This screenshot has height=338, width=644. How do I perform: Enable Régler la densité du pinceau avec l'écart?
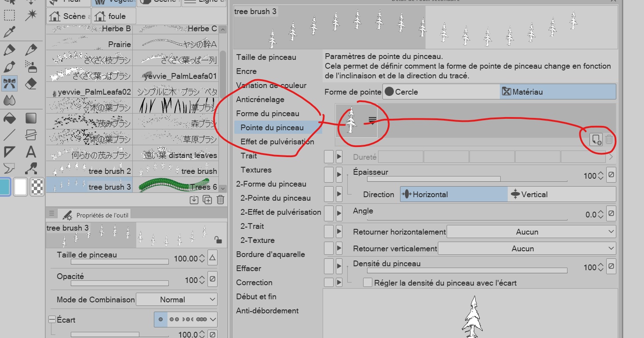point(367,283)
